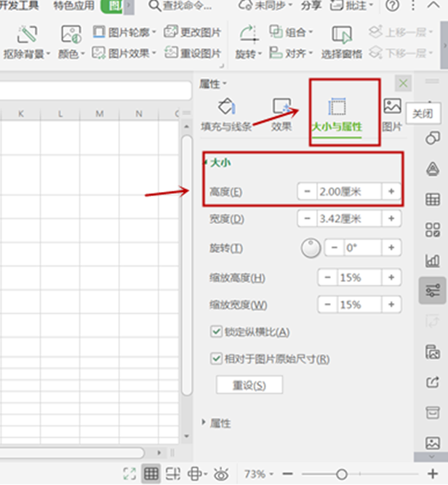Open the 对齐 align menu
Image resolution: width=448 pixels, height=485 pixels.
(x=291, y=53)
